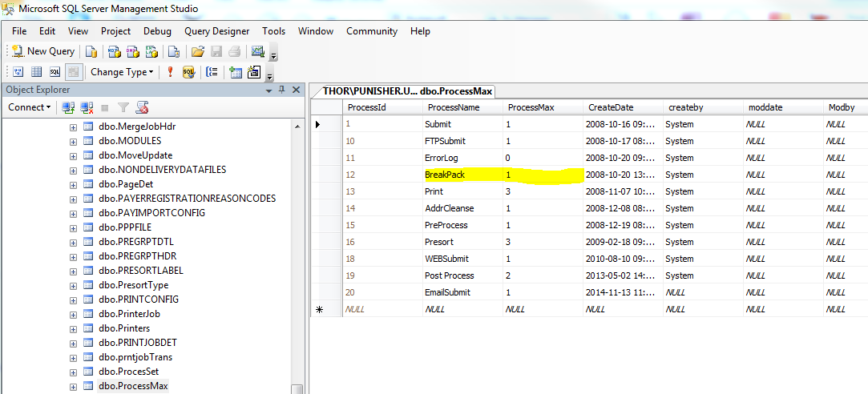868x394 pixels.
Task: Open the Edit menu
Action: (47, 31)
